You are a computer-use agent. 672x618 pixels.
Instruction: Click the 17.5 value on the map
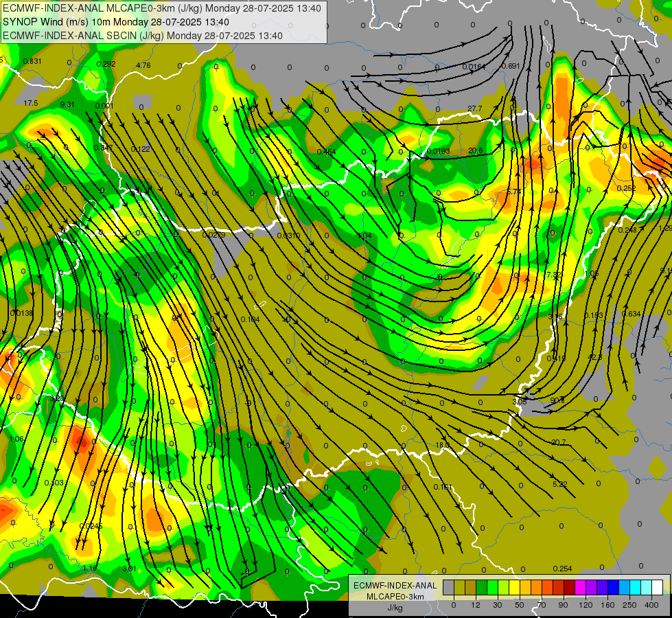pos(31,104)
